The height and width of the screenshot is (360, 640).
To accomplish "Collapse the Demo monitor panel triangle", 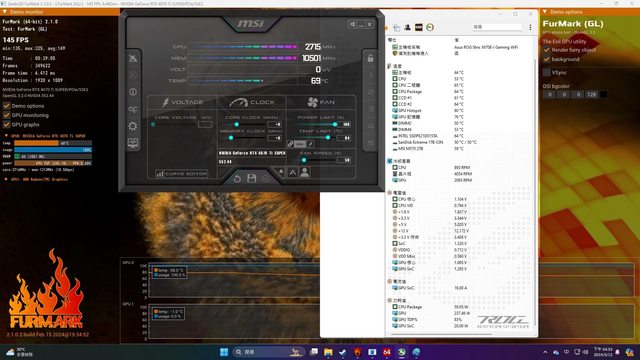I will tap(5, 12).
